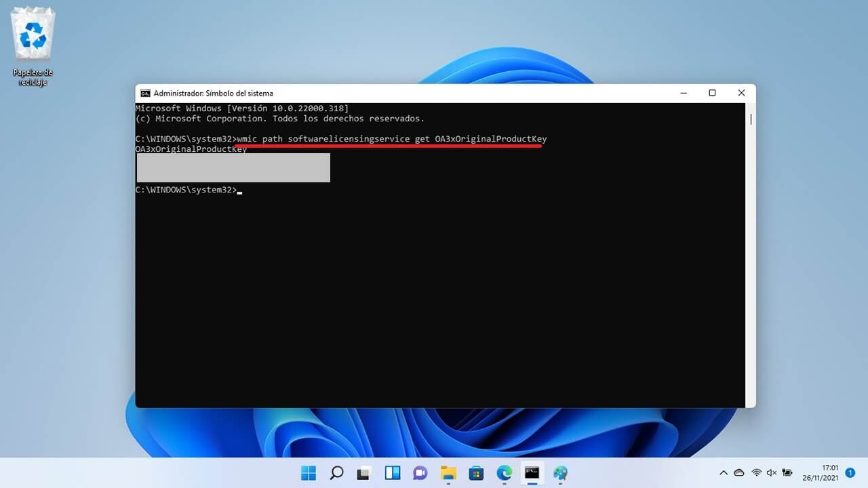Open File Explorer from the taskbar

click(448, 472)
